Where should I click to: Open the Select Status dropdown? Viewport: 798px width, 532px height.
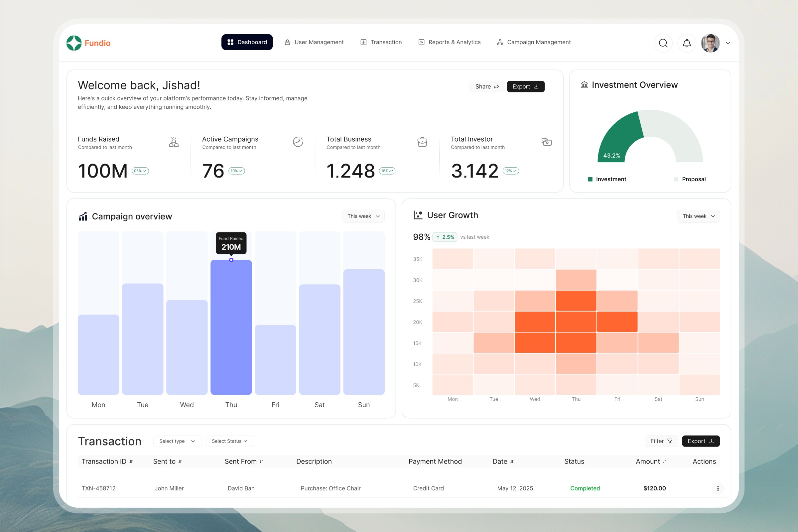(230, 441)
